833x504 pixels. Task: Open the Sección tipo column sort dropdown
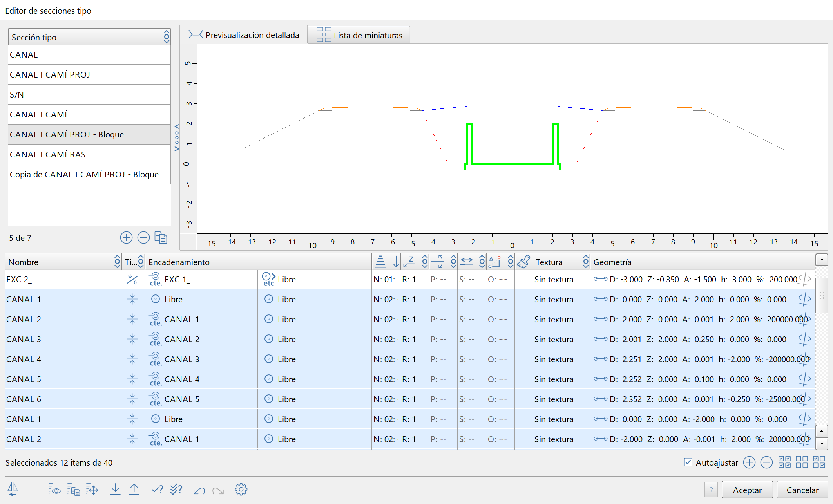167,37
